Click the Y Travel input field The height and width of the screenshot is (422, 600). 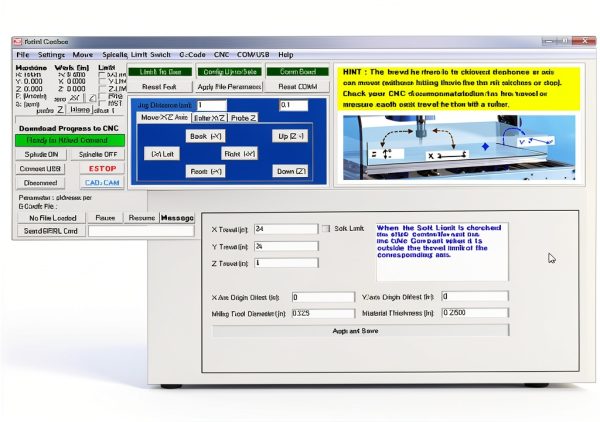286,246
